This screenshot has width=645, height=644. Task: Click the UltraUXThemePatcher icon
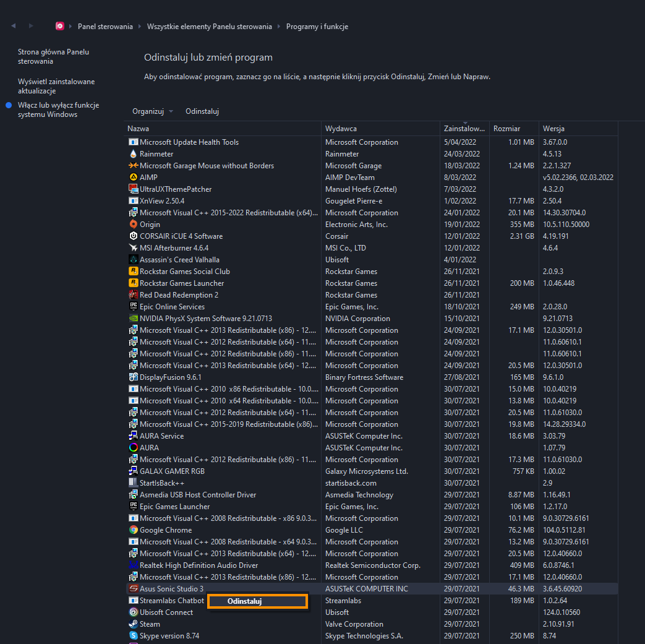coord(133,189)
